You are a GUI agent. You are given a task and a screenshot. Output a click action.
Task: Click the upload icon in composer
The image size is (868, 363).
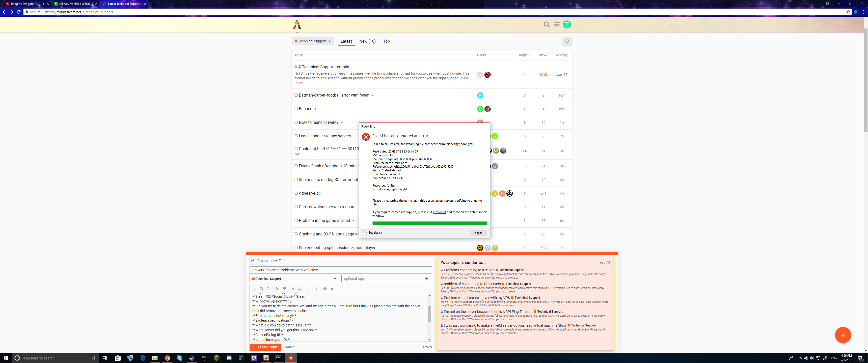click(x=300, y=289)
